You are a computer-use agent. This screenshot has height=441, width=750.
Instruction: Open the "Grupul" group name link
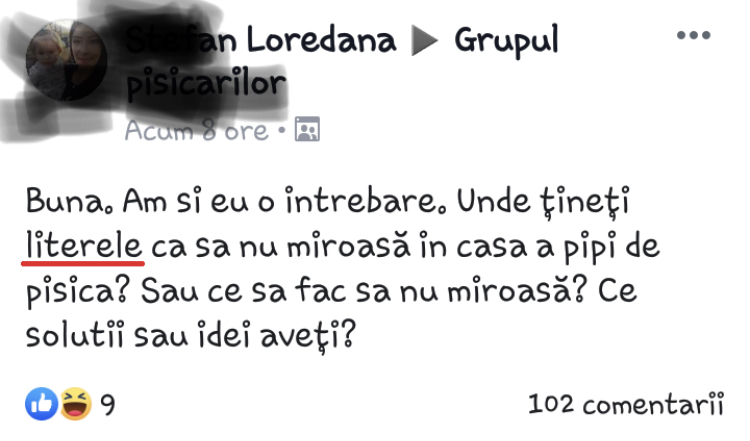click(507, 41)
